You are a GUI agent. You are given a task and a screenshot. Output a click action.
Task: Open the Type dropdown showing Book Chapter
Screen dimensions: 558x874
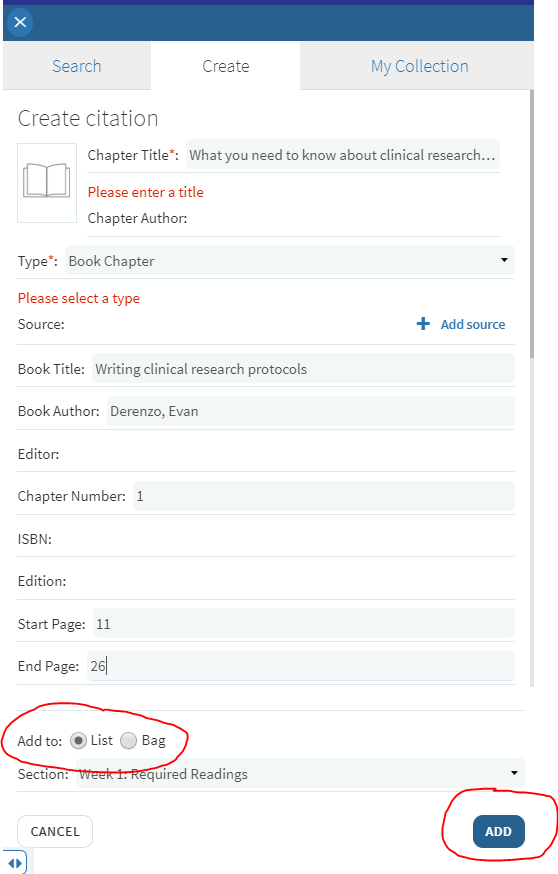(x=290, y=260)
